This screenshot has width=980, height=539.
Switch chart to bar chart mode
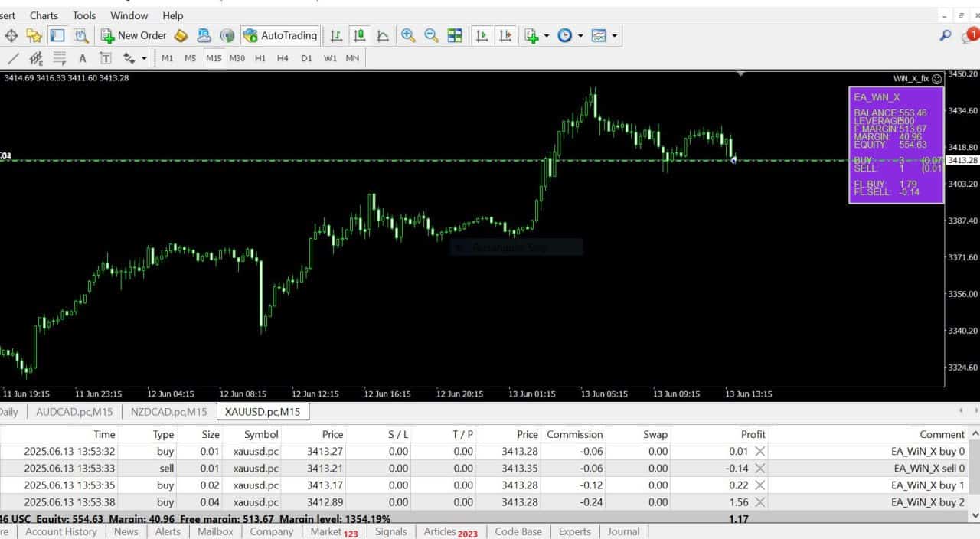pyautogui.click(x=336, y=35)
